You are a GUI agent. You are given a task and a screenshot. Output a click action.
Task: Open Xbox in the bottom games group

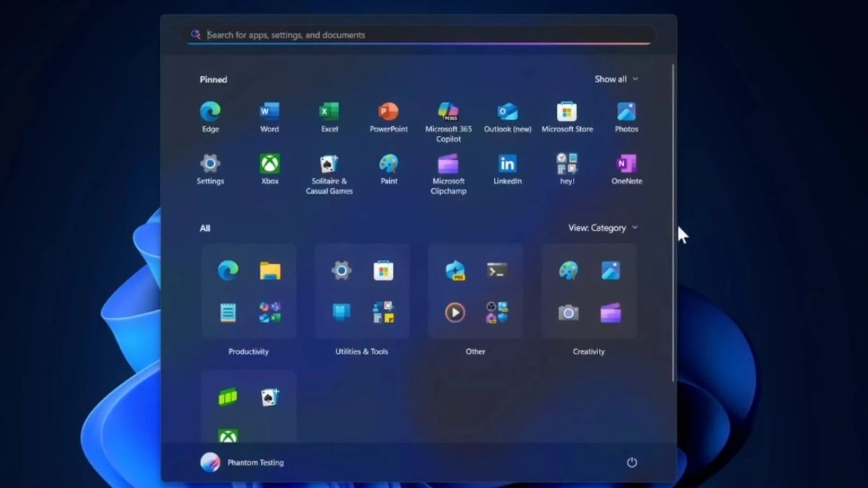(228, 436)
